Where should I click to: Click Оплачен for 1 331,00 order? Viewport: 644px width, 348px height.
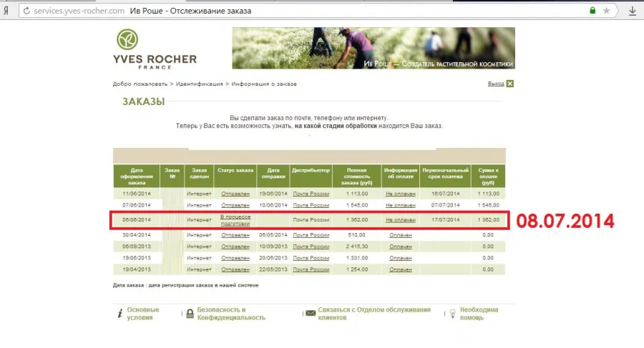pos(401,258)
